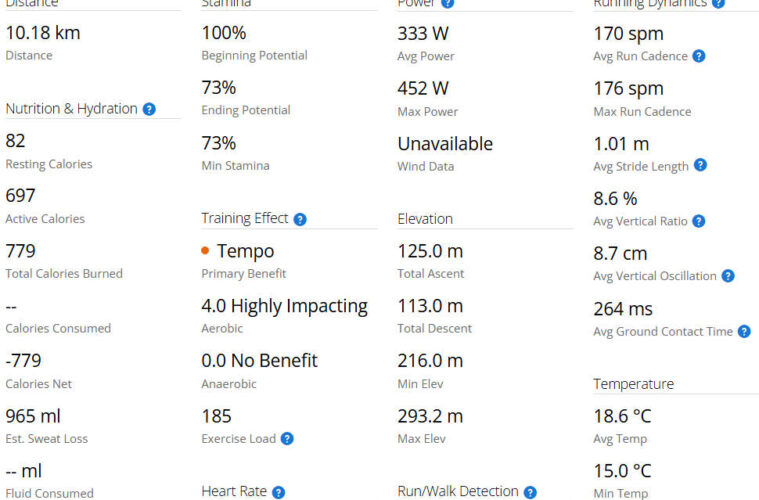Select the Elevation section heading
The width and height of the screenshot is (759, 500).
425,219
